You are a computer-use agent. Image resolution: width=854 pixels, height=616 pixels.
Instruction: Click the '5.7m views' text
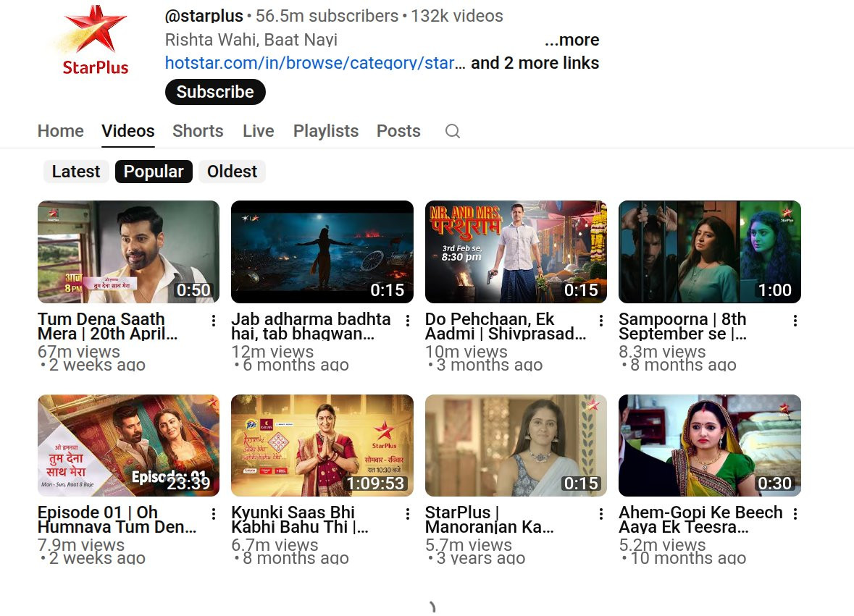coord(469,545)
